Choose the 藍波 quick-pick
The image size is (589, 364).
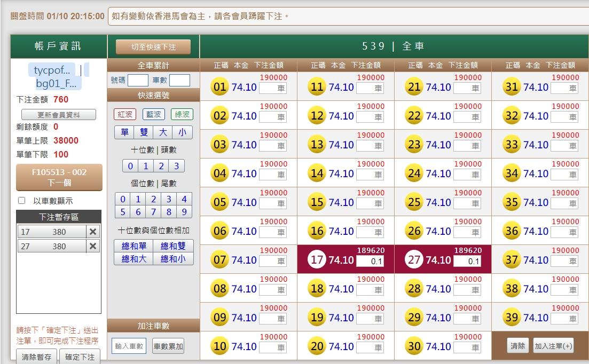154,114
